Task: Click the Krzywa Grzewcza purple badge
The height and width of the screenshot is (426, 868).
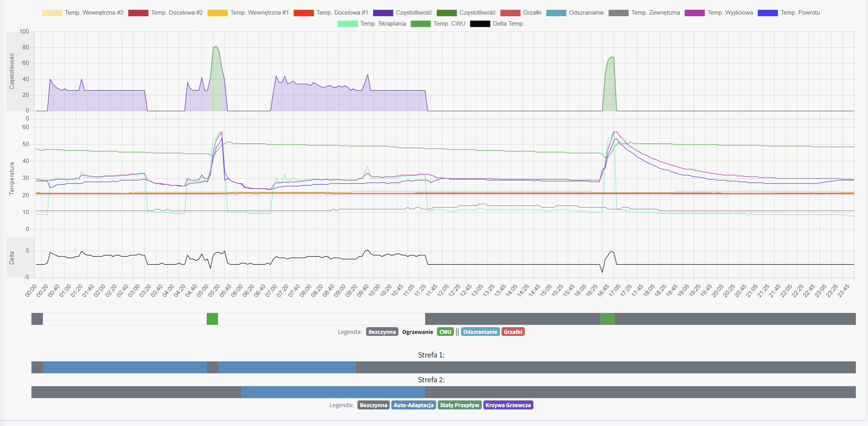Action: [x=508, y=405]
